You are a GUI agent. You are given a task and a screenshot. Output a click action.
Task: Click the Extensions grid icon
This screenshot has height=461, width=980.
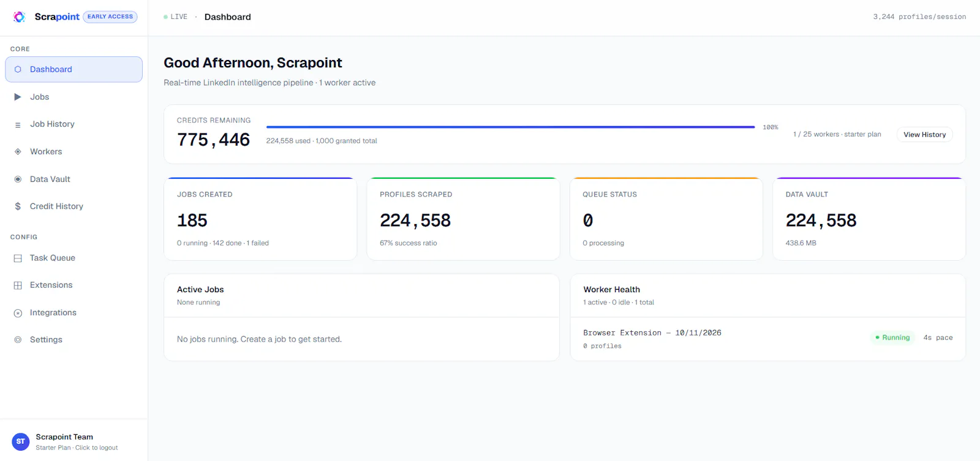(18, 285)
